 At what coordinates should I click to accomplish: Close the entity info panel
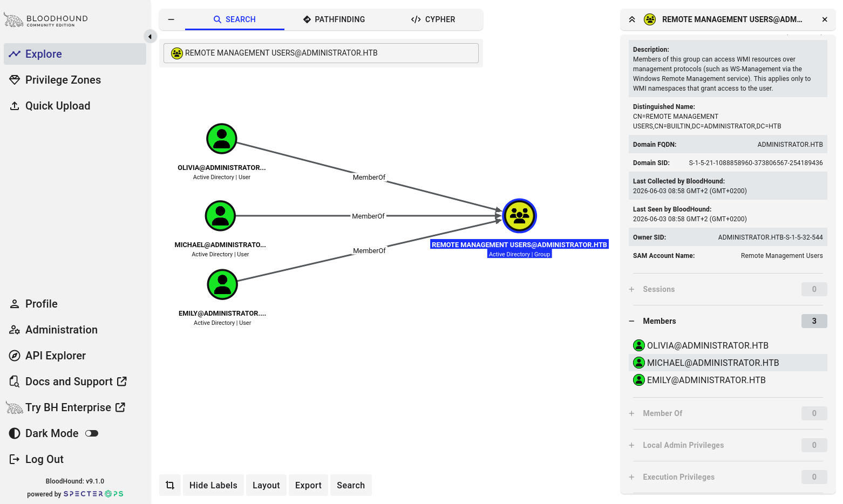coord(825,19)
